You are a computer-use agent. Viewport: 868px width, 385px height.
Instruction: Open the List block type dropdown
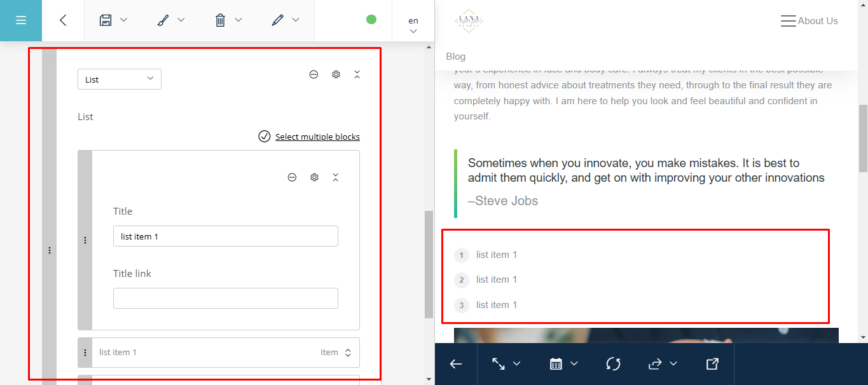pyautogui.click(x=120, y=79)
